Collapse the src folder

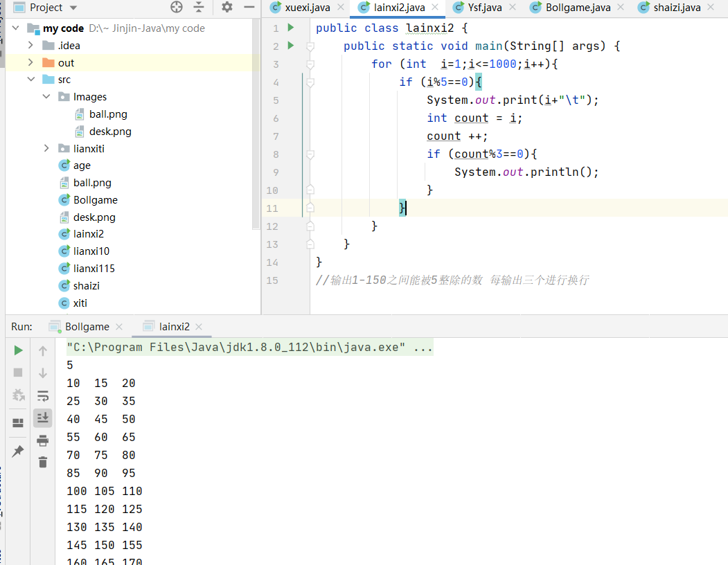pos(30,80)
